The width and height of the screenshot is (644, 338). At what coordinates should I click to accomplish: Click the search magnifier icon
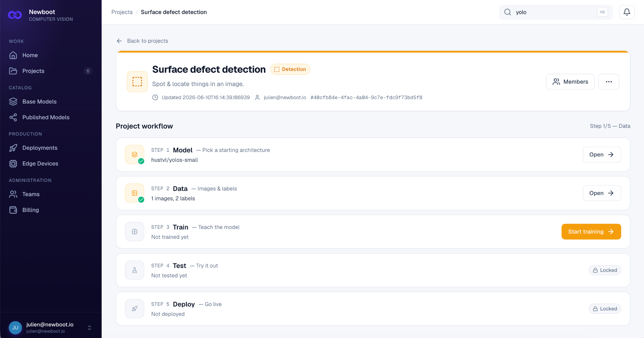507,12
